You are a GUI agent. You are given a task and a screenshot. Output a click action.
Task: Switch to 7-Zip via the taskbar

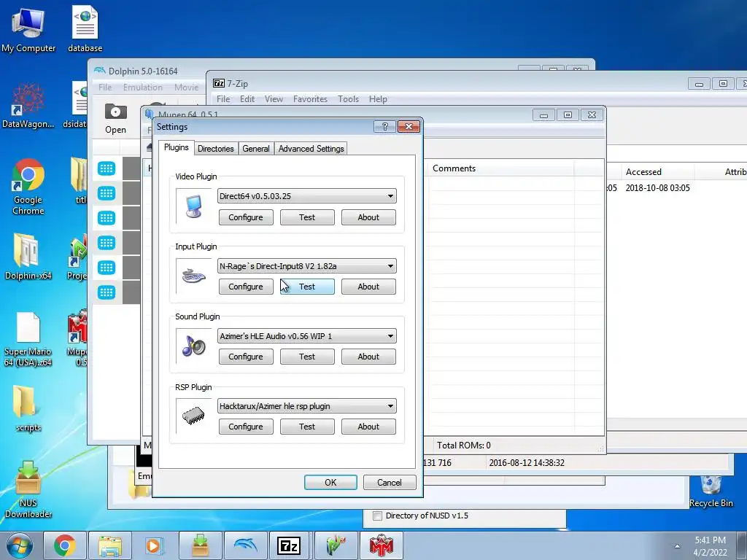point(290,545)
